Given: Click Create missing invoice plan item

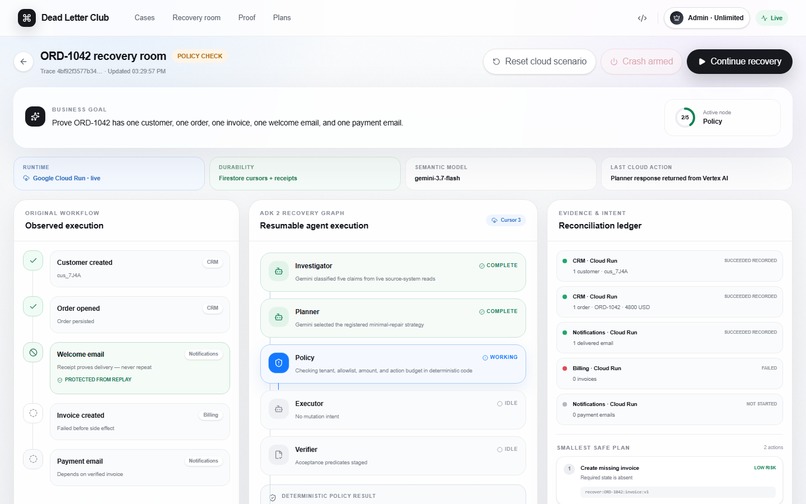Looking at the screenshot, I should (x=669, y=480).
